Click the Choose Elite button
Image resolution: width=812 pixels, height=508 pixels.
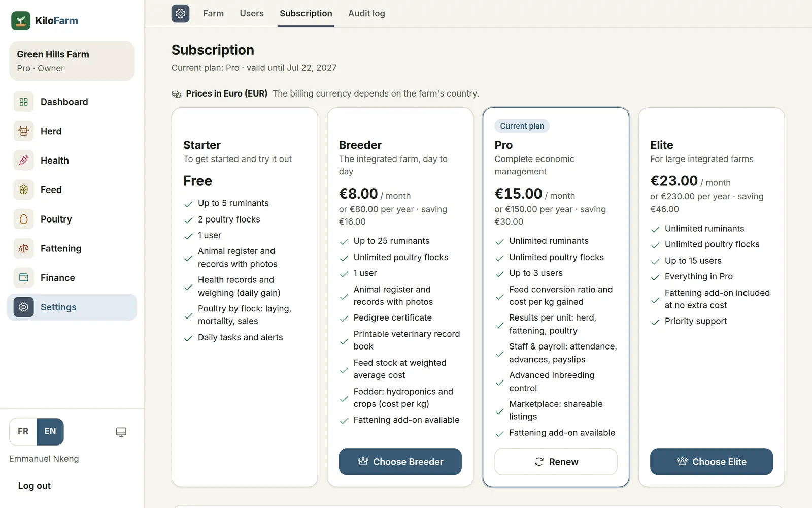(712, 462)
